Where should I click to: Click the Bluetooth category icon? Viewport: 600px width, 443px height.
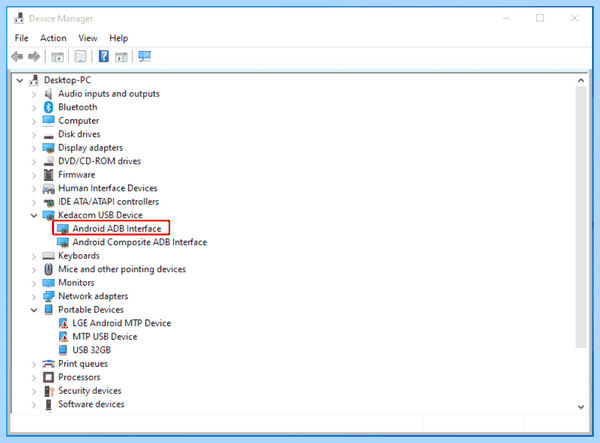(x=49, y=107)
